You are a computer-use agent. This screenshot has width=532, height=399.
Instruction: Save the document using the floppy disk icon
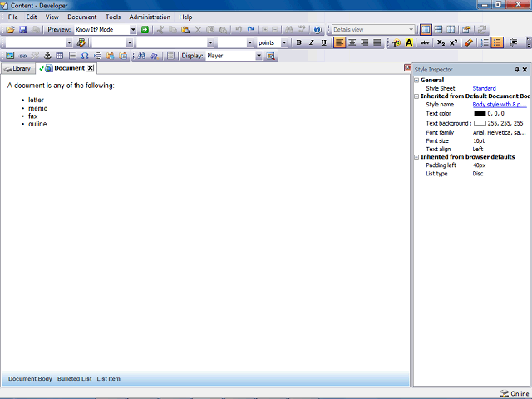point(22,30)
